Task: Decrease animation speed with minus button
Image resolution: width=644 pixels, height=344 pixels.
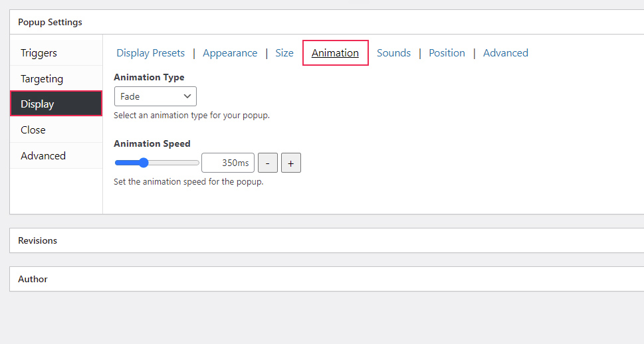Action: click(268, 163)
